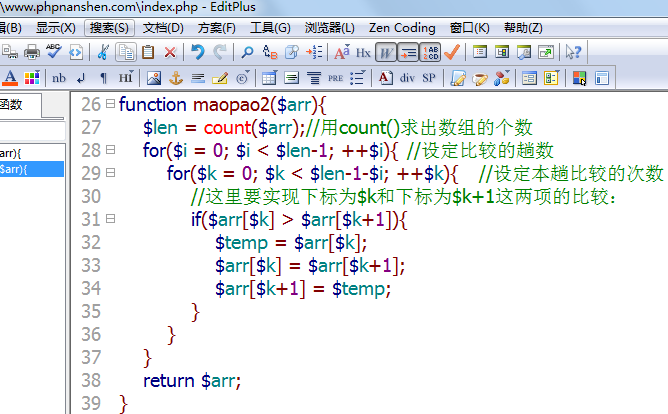
Task: Select the 函数 tab in side panel
Action: click(x=19, y=105)
